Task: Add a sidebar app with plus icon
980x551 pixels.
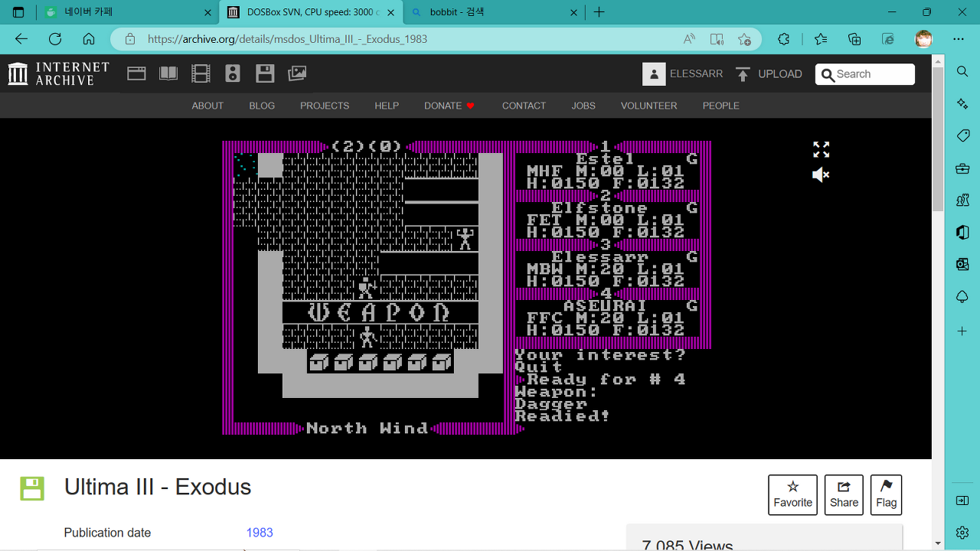Action: [962, 331]
